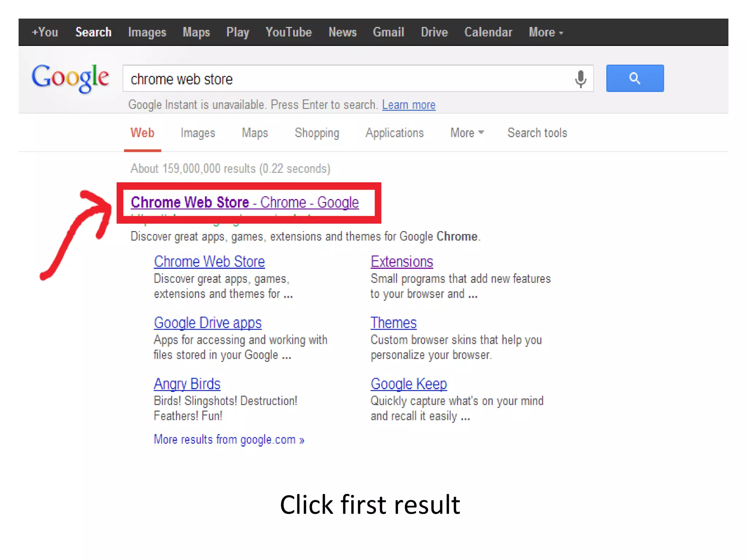This screenshot has height=560, width=747.
Task: Switch to Shopping results tab
Action: coord(317,133)
